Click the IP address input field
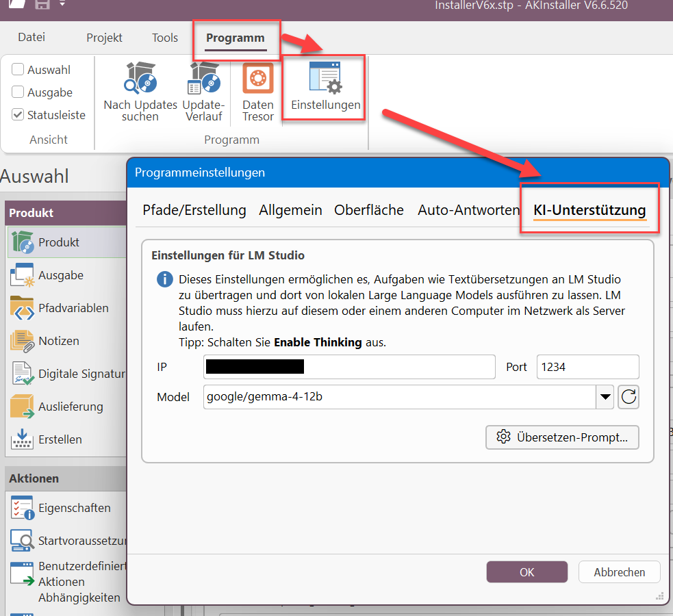The width and height of the screenshot is (673, 616). click(349, 367)
